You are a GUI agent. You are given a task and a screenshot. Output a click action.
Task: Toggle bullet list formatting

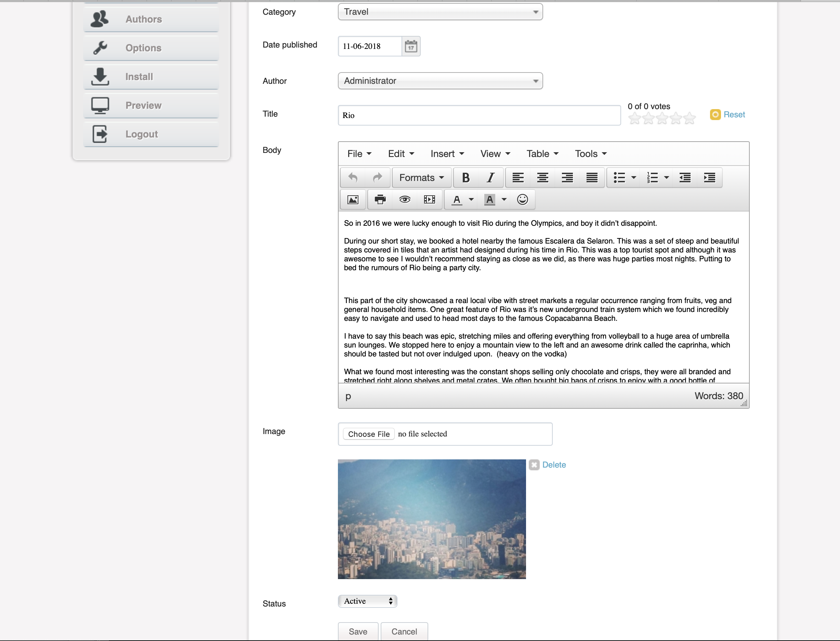[619, 178]
